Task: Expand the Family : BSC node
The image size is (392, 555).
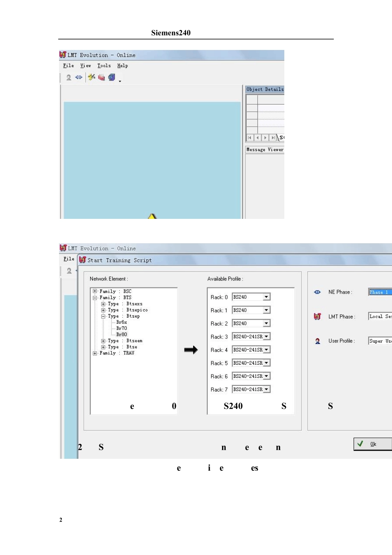Action: 95,291
